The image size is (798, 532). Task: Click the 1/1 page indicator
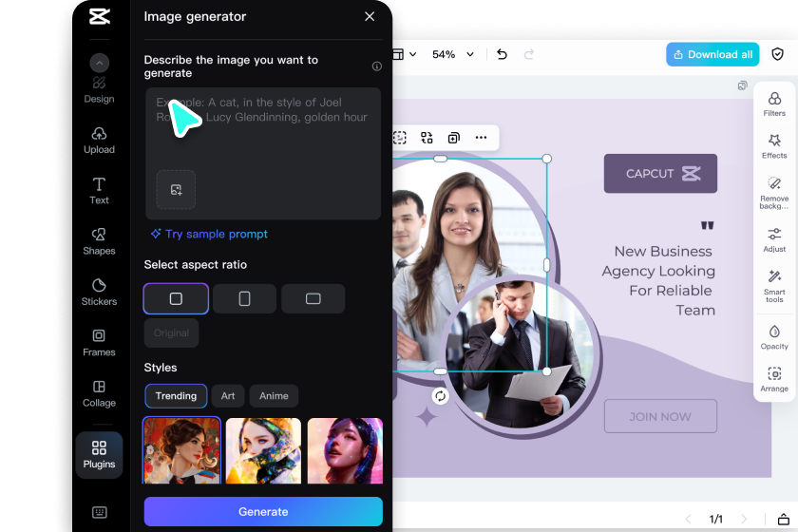pos(715,519)
